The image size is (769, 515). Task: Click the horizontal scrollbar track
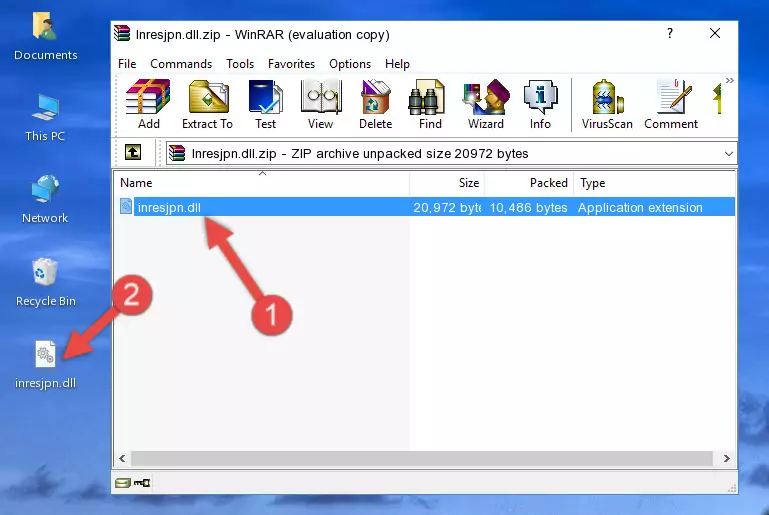point(422,458)
